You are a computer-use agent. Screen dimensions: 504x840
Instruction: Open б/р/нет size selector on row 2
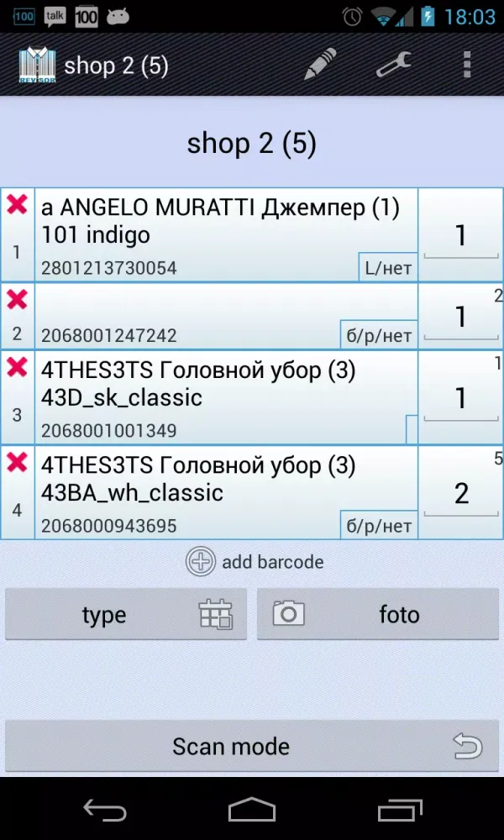[379, 336]
